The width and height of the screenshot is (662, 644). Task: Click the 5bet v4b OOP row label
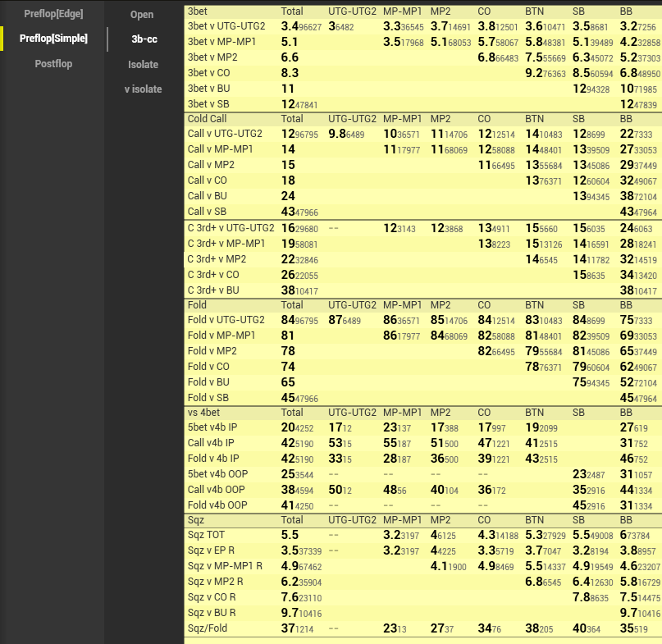[218, 474]
